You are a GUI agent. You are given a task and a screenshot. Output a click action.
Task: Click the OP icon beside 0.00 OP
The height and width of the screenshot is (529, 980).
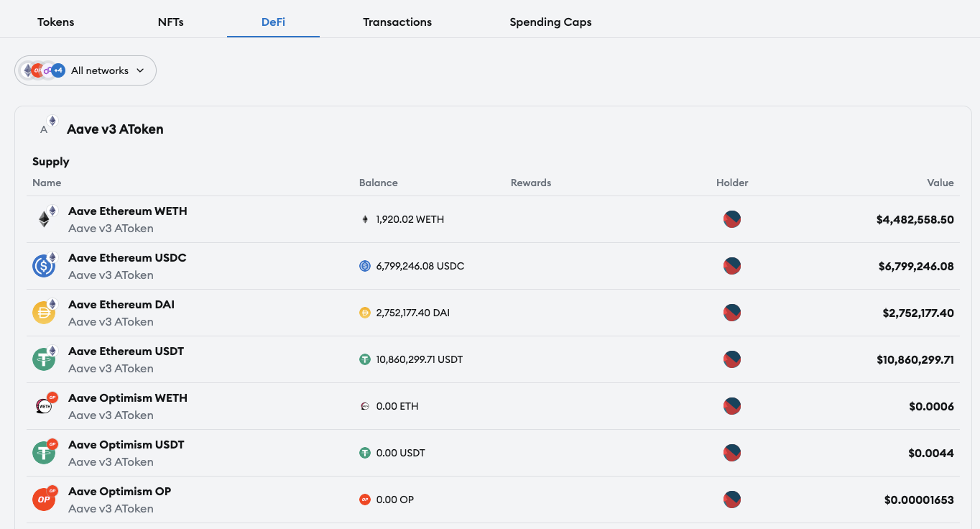pos(365,500)
